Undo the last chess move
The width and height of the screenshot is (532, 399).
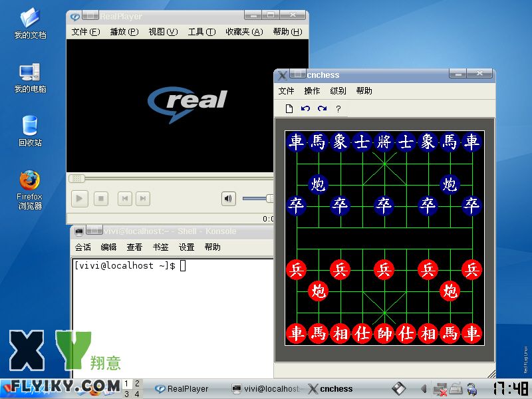click(x=305, y=108)
